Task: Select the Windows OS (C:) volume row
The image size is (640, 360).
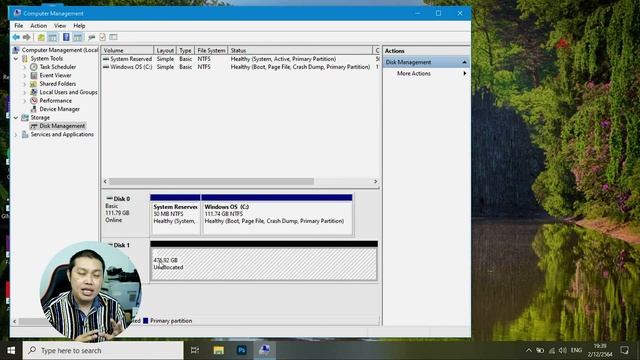Action: pos(240,67)
